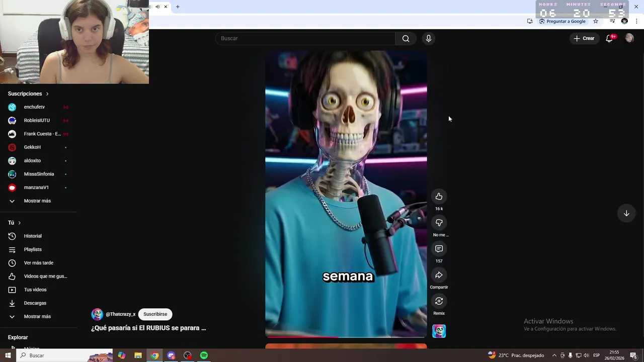Click the Crear button
The height and width of the screenshot is (362, 644).
pyautogui.click(x=584, y=38)
